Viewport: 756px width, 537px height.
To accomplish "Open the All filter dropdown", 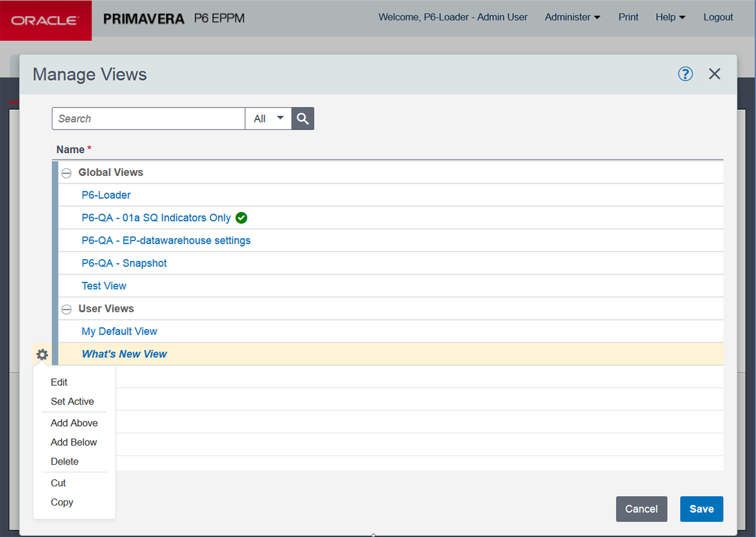I will tap(268, 118).
